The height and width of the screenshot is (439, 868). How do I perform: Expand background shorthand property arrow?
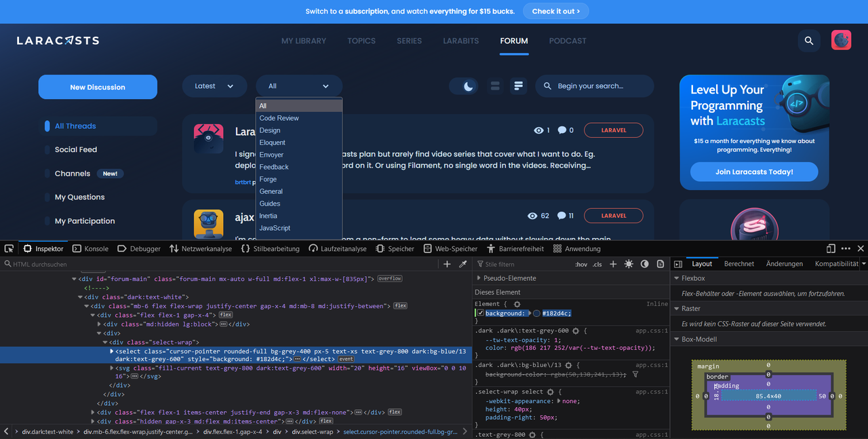pyautogui.click(x=530, y=313)
